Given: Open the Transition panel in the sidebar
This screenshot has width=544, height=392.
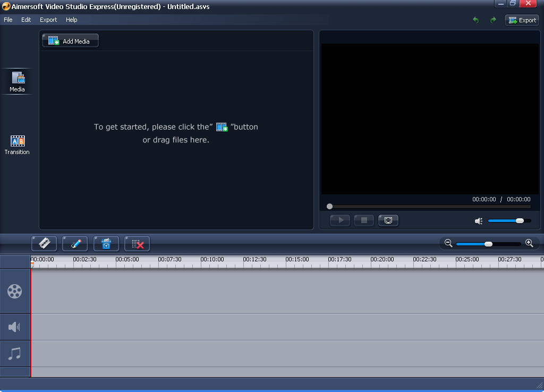Looking at the screenshot, I should tap(18, 144).
